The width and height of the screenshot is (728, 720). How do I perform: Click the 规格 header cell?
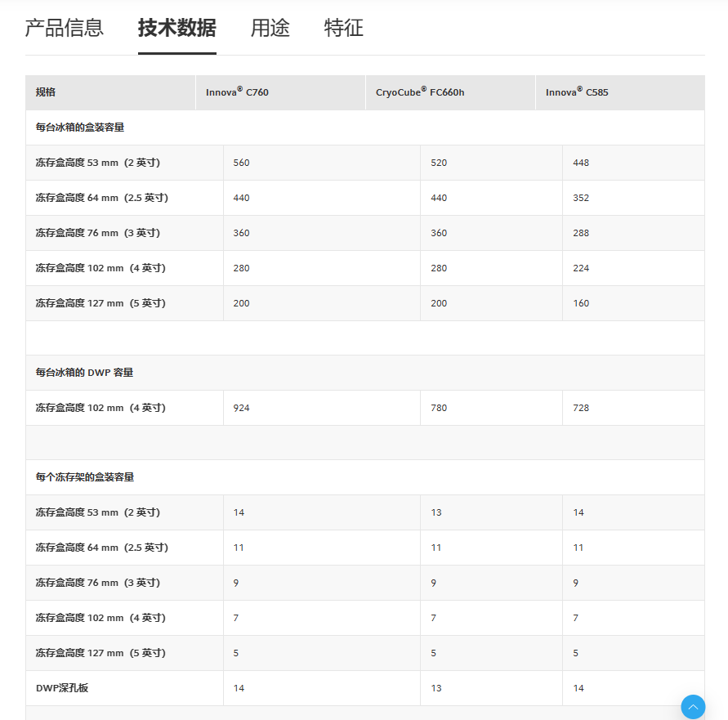pos(46,92)
